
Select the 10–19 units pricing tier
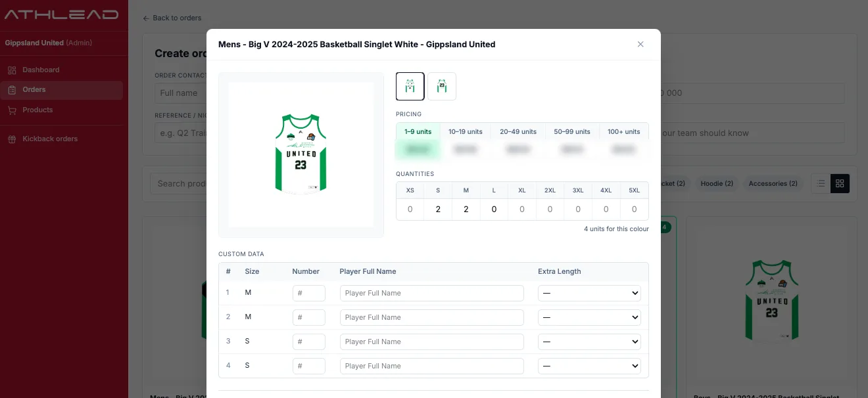(x=466, y=131)
